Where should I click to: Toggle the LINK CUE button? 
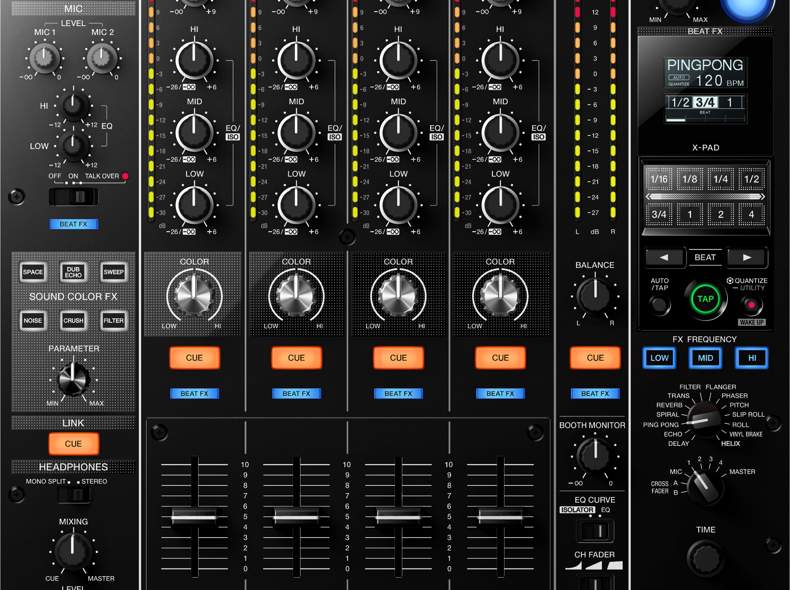(x=74, y=444)
